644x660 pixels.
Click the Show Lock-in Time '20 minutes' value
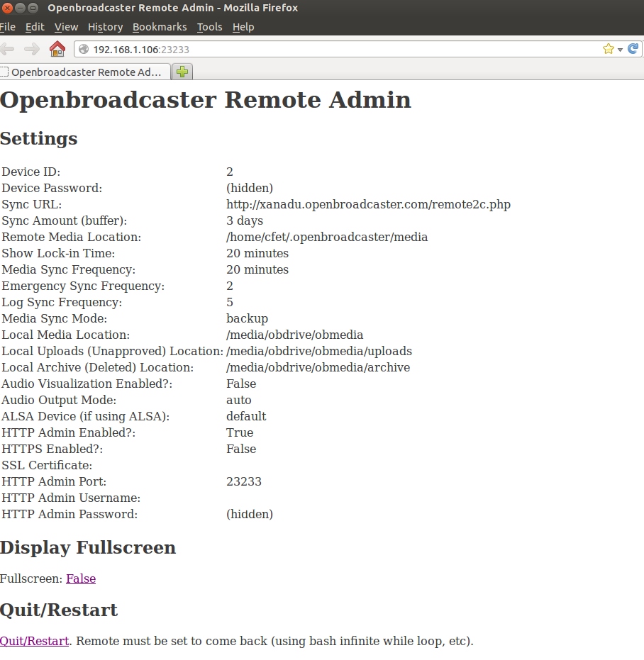coord(257,253)
